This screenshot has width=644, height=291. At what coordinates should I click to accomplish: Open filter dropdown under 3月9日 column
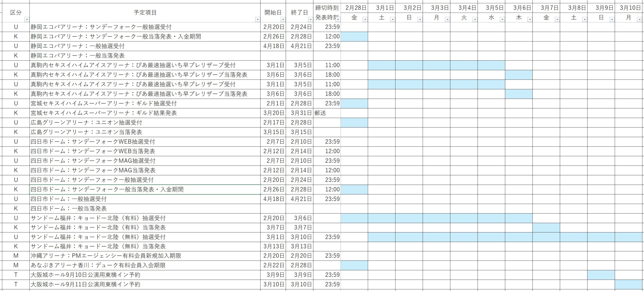[x=612, y=19]
